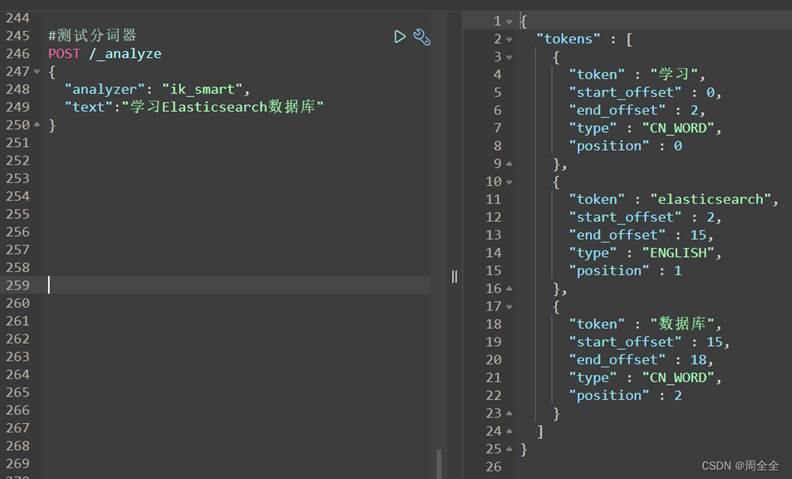
Task: Collapse response root object at line 1
Action: [509, 22]
